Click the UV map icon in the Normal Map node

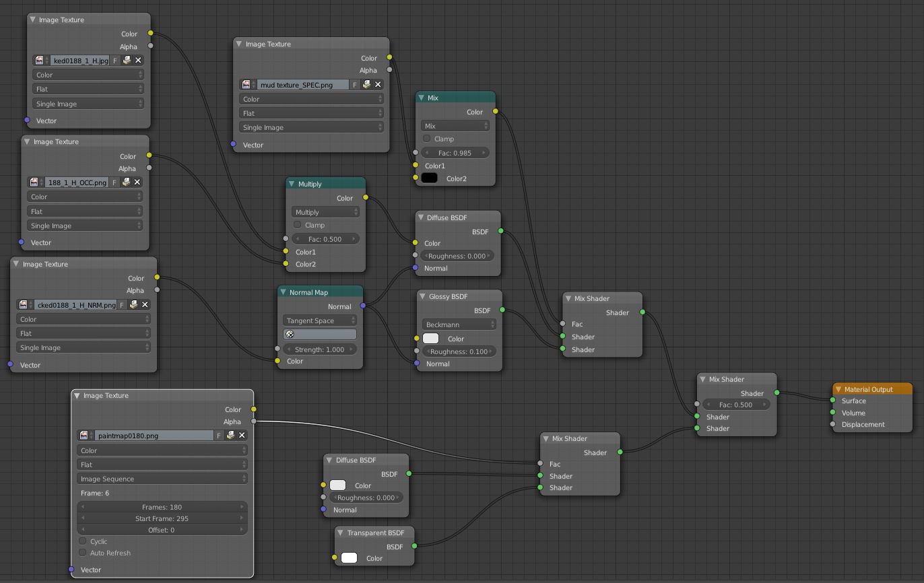point(290,334)
